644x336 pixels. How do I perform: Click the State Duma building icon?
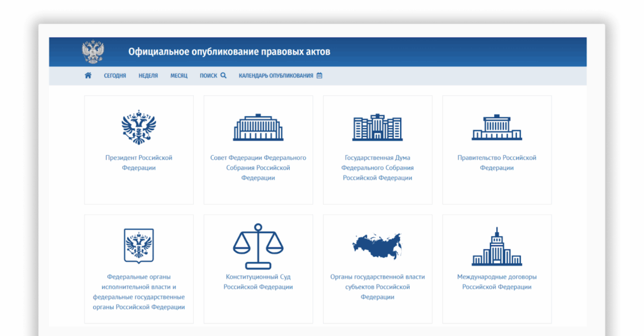[x=377, y=127]
